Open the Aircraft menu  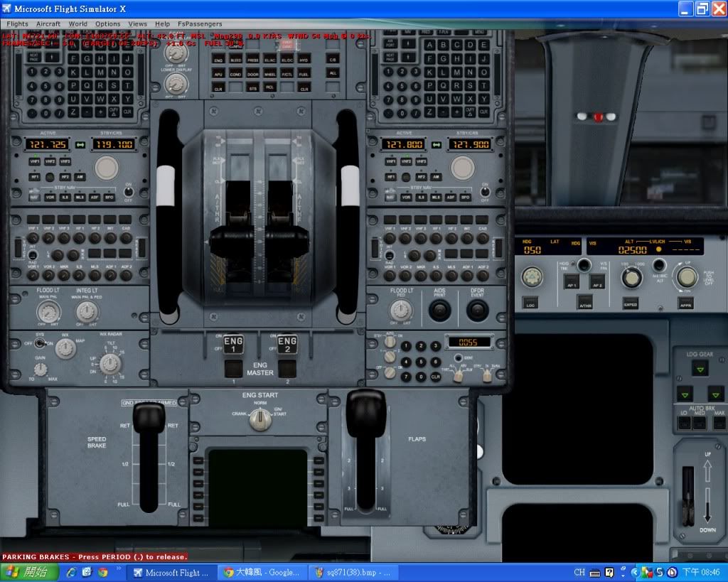click(48, 23)
